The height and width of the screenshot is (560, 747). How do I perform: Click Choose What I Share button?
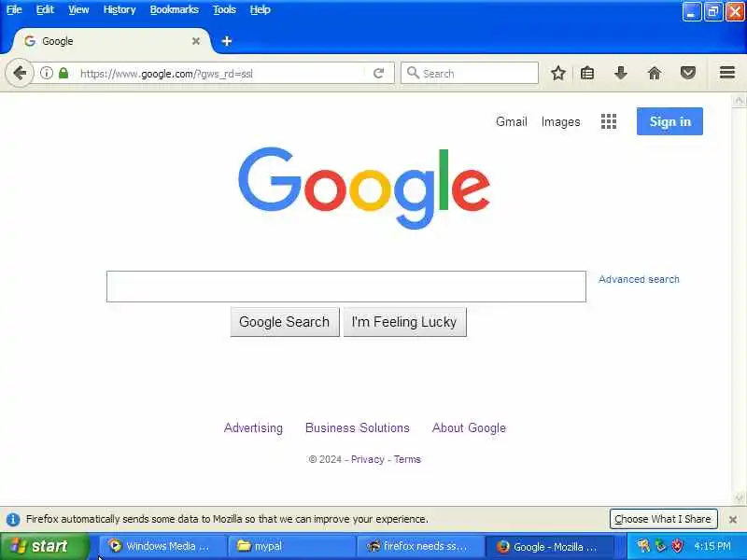tap(663, 519)
